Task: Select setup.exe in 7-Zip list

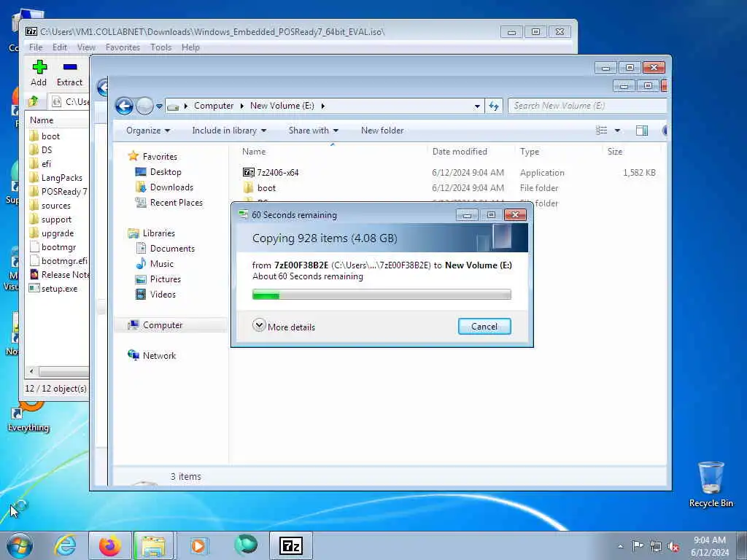Action: [x=53, y=289]
